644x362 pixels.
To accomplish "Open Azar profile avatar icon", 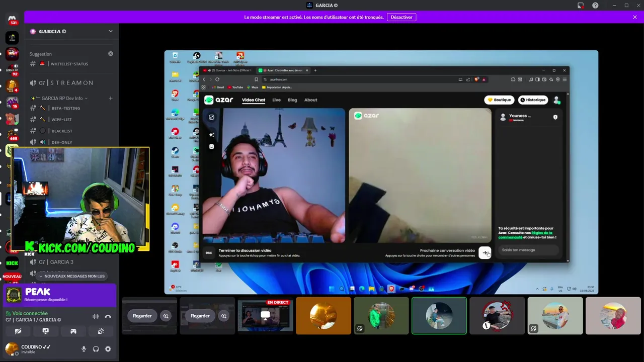I will click(557, 100).
